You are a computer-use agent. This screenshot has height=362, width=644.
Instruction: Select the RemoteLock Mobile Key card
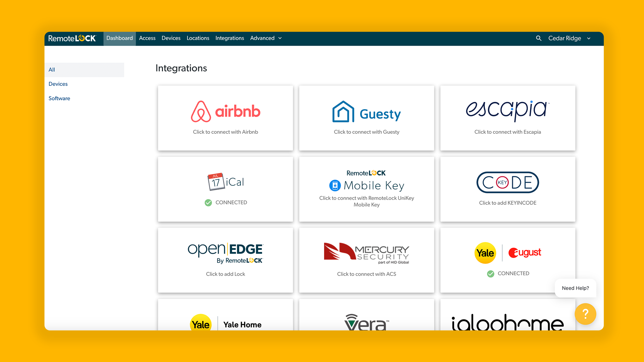coord(366,189)
